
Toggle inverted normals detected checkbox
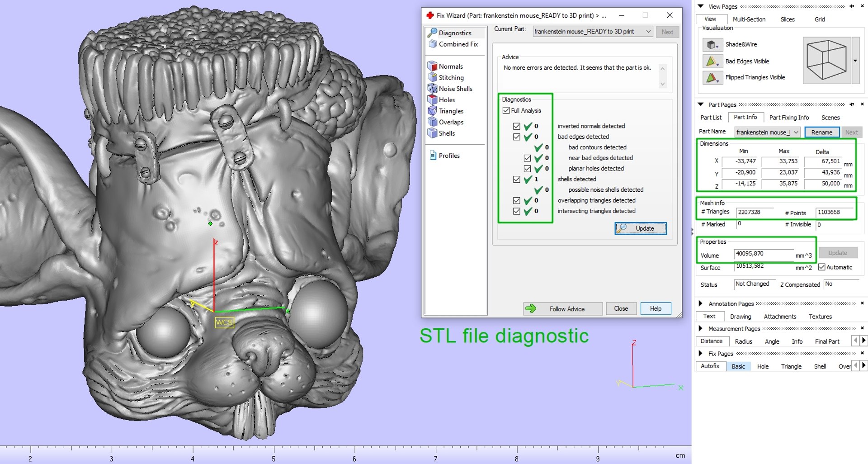(517, 126)
